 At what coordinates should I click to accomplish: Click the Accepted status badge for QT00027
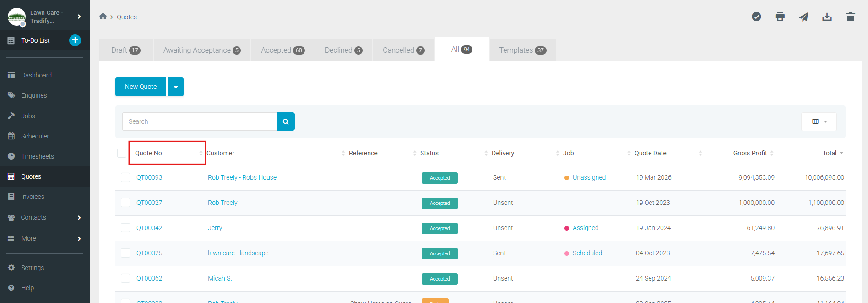coord(439,203)
